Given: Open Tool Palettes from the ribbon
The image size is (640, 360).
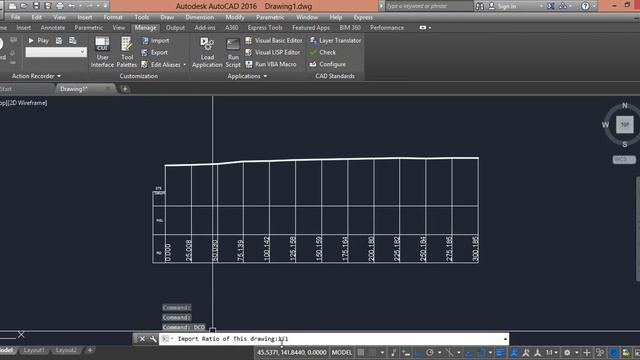Looking at the screenshot, I should click(127, 52).
